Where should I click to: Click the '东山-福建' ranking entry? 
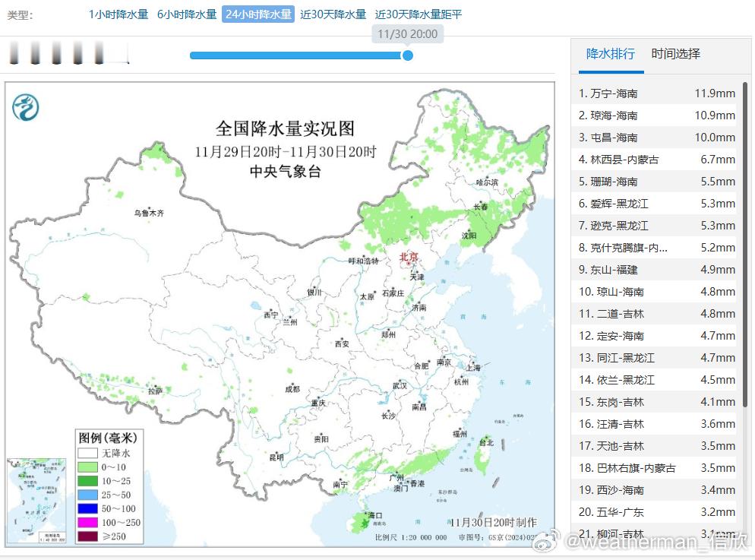[655, 270]
